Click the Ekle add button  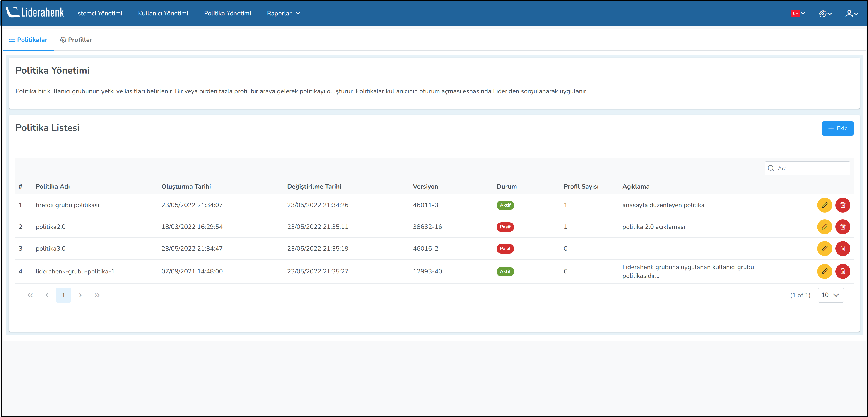837,128
